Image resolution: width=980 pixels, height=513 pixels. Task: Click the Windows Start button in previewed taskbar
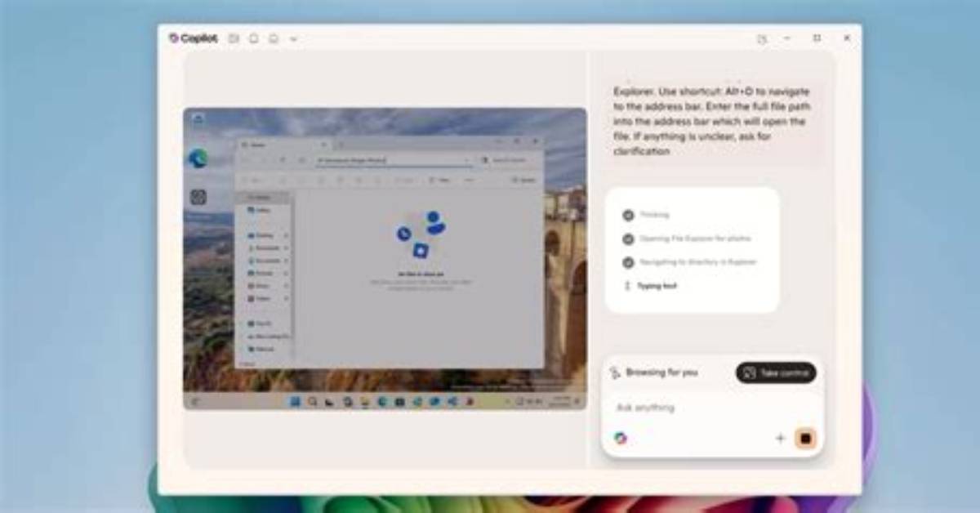pyautogui.click(x=295, y=401)
